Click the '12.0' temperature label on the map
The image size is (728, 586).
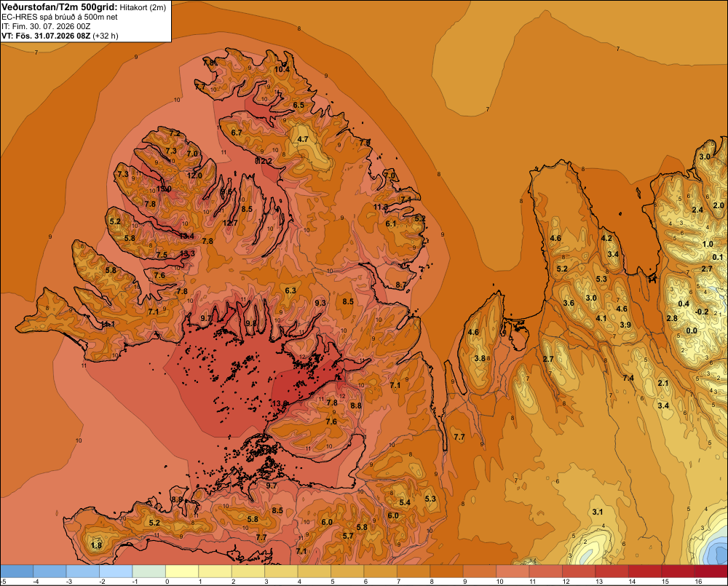click(194, 175)
